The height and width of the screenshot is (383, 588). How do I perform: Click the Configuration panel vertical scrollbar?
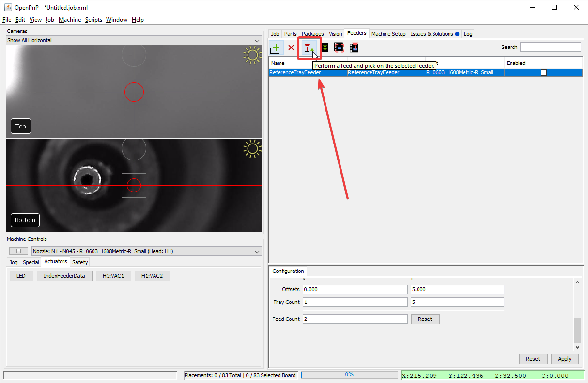pos(577,331)
